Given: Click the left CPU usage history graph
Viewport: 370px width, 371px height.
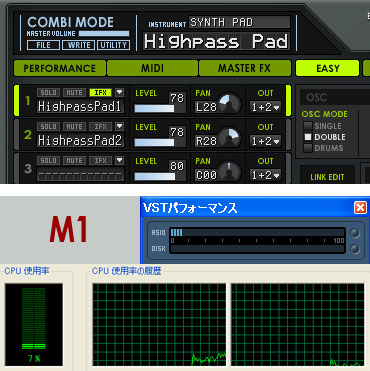Looking at the screenshot, I should (159, 324).
